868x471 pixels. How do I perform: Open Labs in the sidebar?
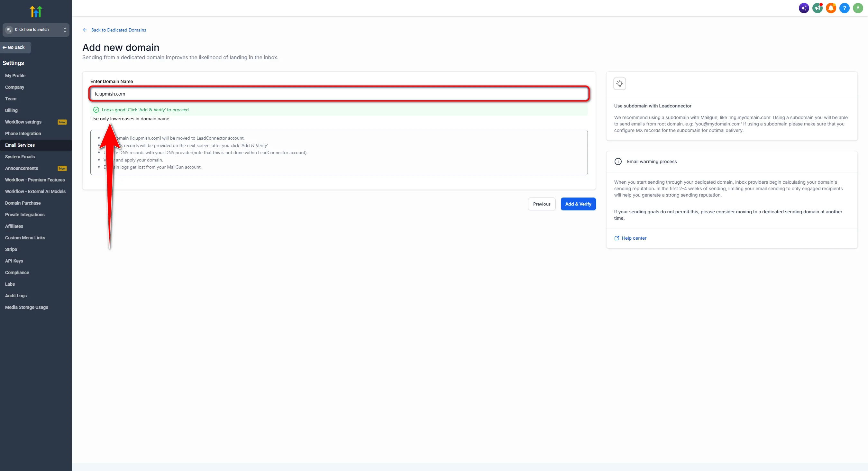coord(10,284)
